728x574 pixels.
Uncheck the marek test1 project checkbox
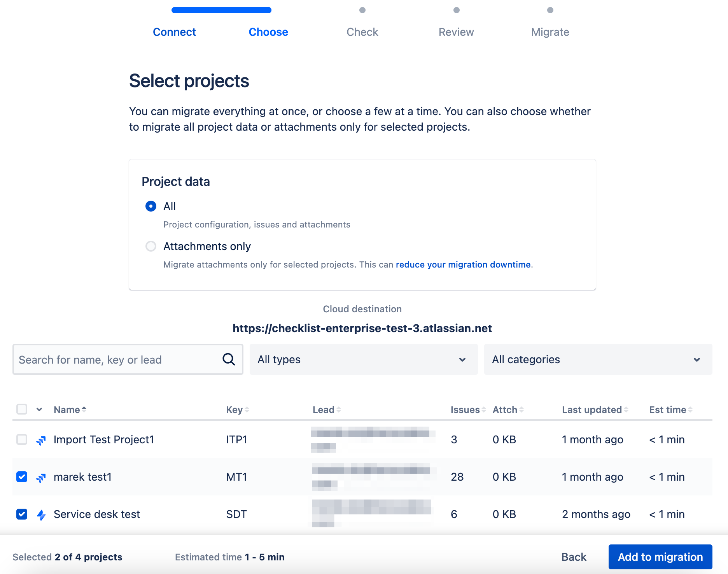point(22,477)
